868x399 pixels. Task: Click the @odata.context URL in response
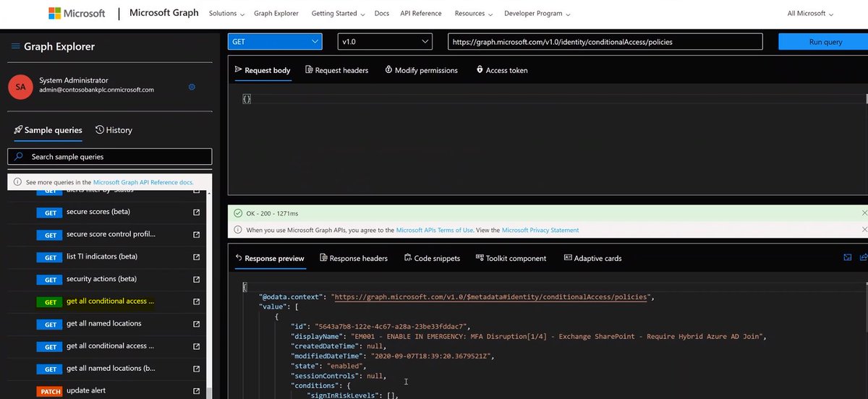pos(492,297)
